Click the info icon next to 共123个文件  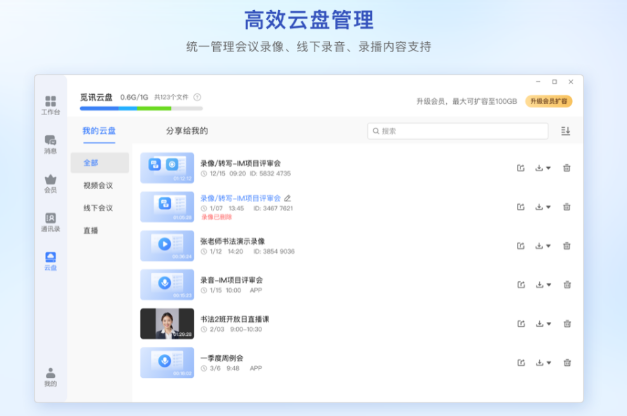point(197,97)
